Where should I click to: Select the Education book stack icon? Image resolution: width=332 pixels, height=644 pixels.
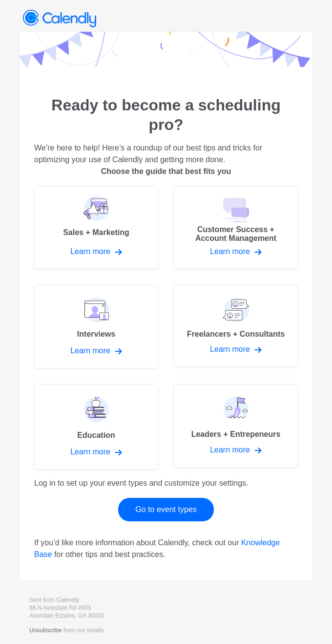(96, 408)
